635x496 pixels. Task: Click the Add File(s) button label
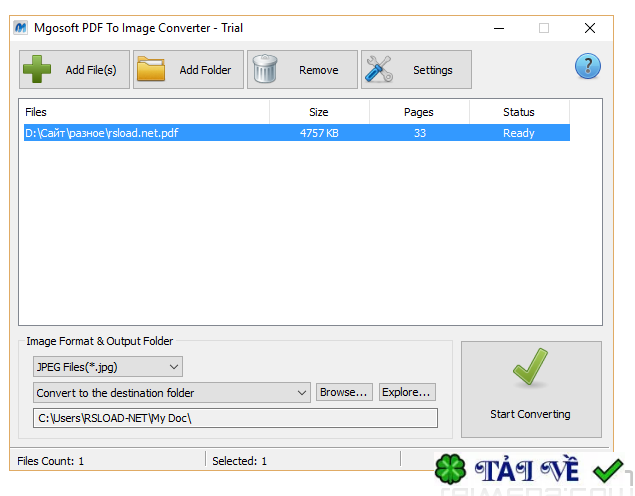coord(91,70)
